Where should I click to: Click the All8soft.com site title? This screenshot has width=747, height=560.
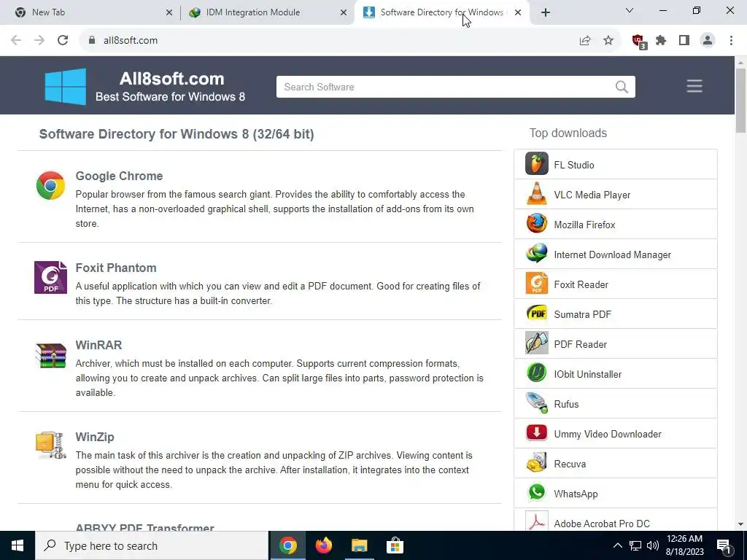tap(171, 79)
